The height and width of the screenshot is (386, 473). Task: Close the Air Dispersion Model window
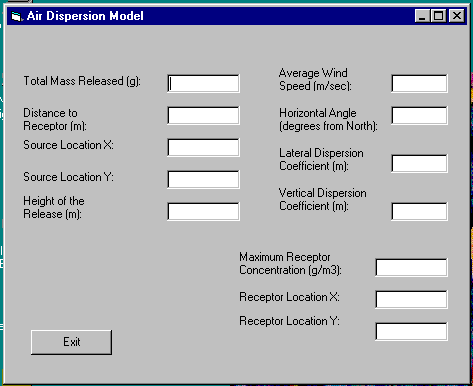[457, 16]
